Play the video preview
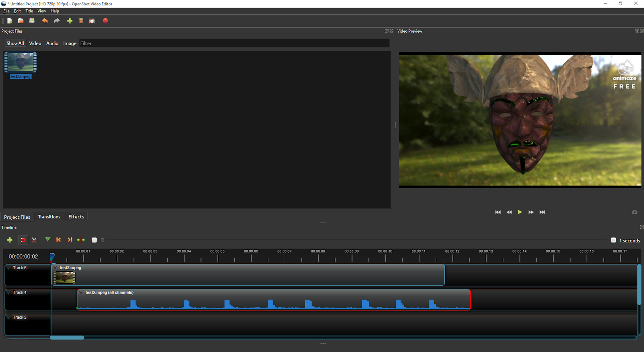This screenshot has height=352, width=644. 520,212
